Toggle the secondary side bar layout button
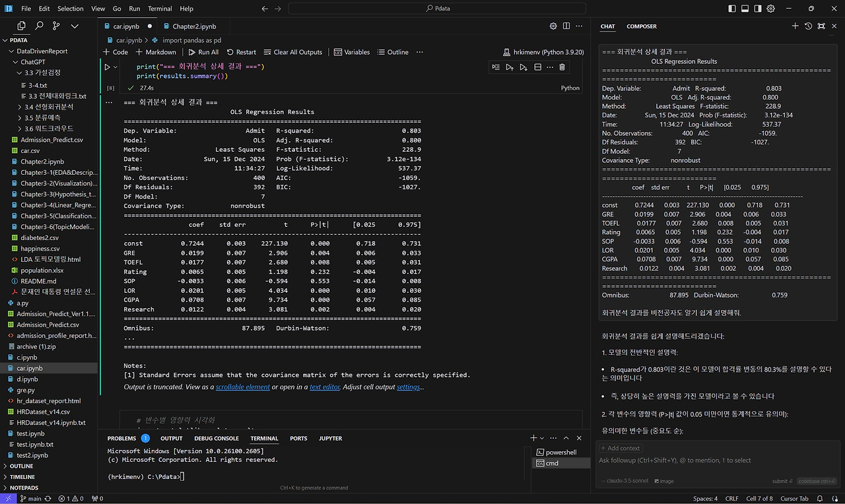 (758, 9)
